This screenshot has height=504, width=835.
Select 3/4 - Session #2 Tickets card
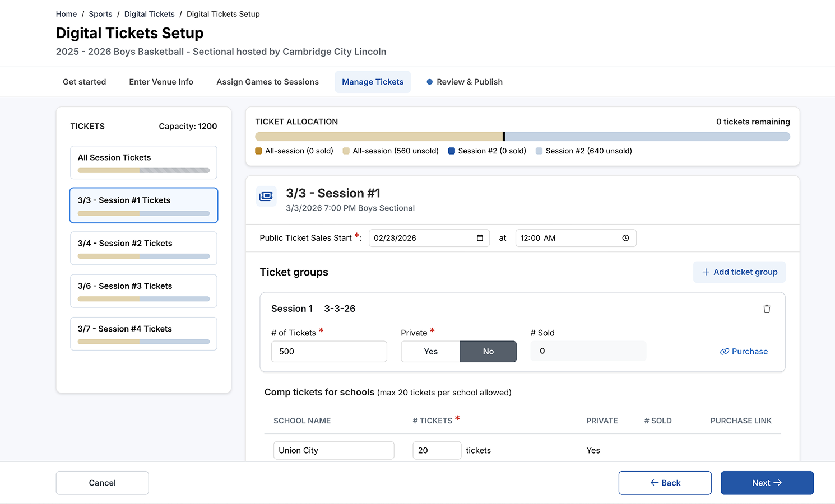click(143, 248)
